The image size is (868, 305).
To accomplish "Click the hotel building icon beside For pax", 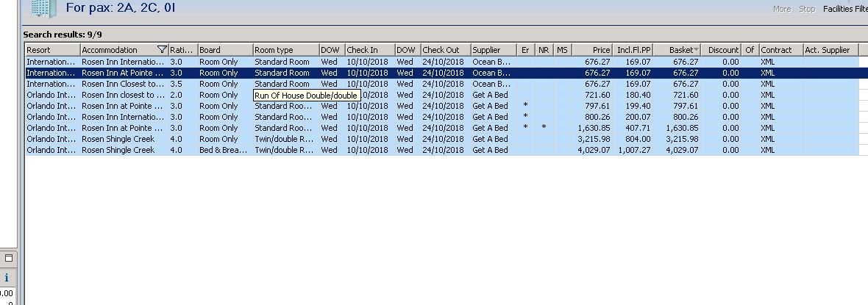I will pos(43,8).
